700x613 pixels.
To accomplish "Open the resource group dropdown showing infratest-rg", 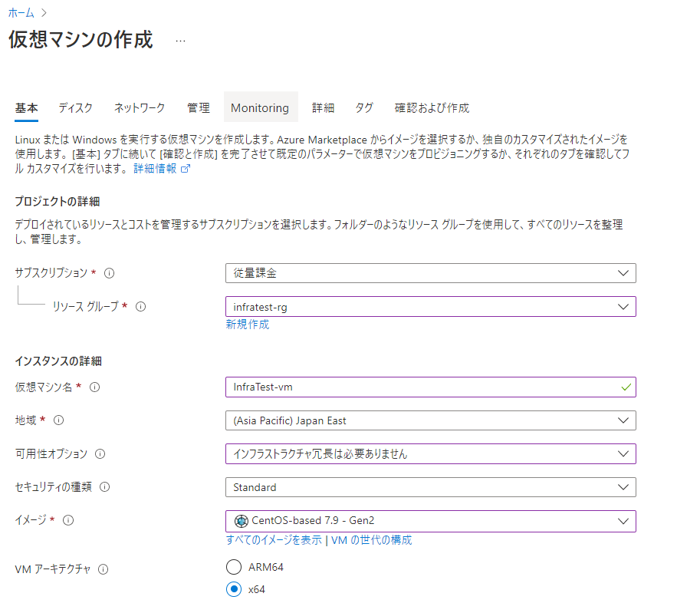I will 431,307.
